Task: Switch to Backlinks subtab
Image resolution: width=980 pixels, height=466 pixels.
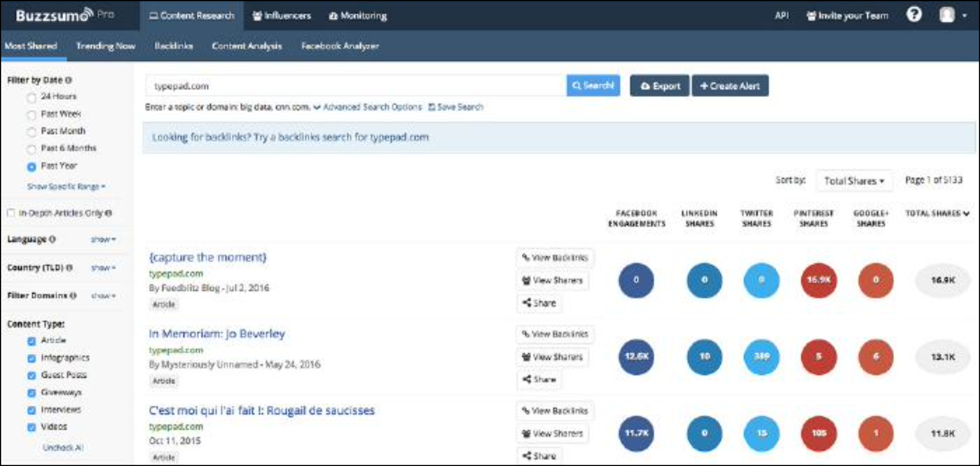Action: click(x=174, y=46)
